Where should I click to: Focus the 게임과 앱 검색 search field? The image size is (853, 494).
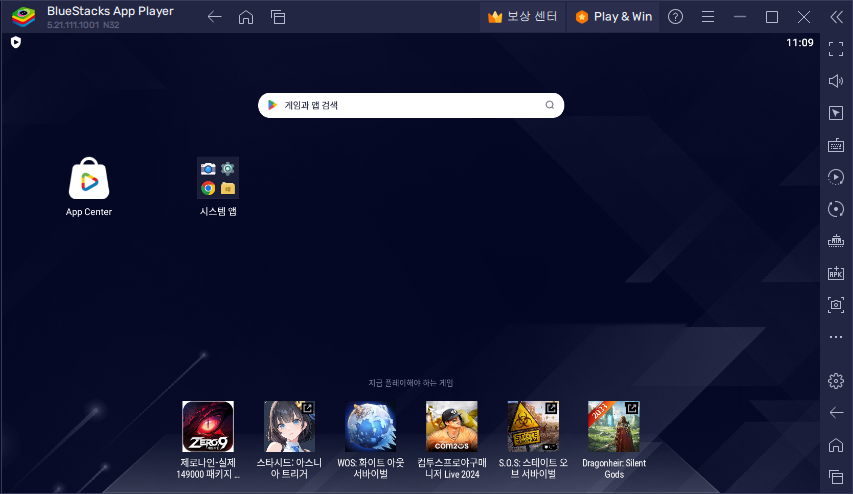[x=411, y=106]
